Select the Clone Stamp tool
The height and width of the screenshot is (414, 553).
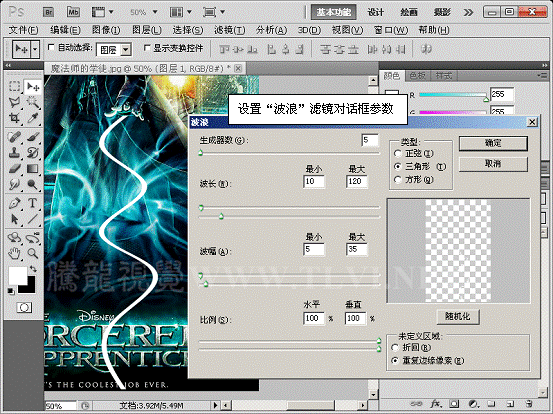(x=14, y=153)
